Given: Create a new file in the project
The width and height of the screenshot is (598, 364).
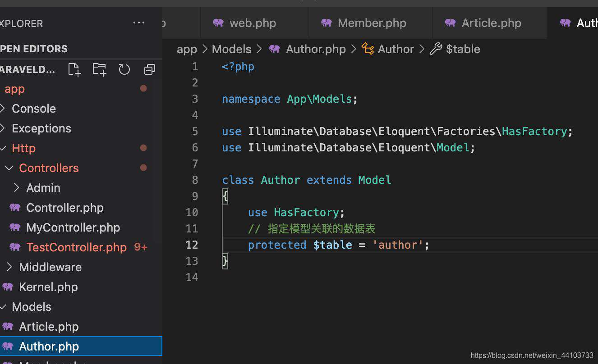Looking at the screenshot, I should [x=74, y=69].
